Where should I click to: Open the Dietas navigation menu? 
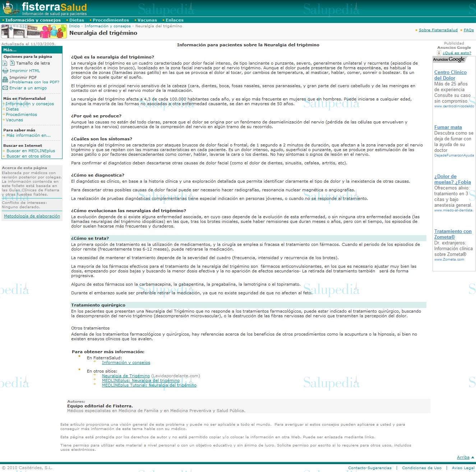coord(76,20)
